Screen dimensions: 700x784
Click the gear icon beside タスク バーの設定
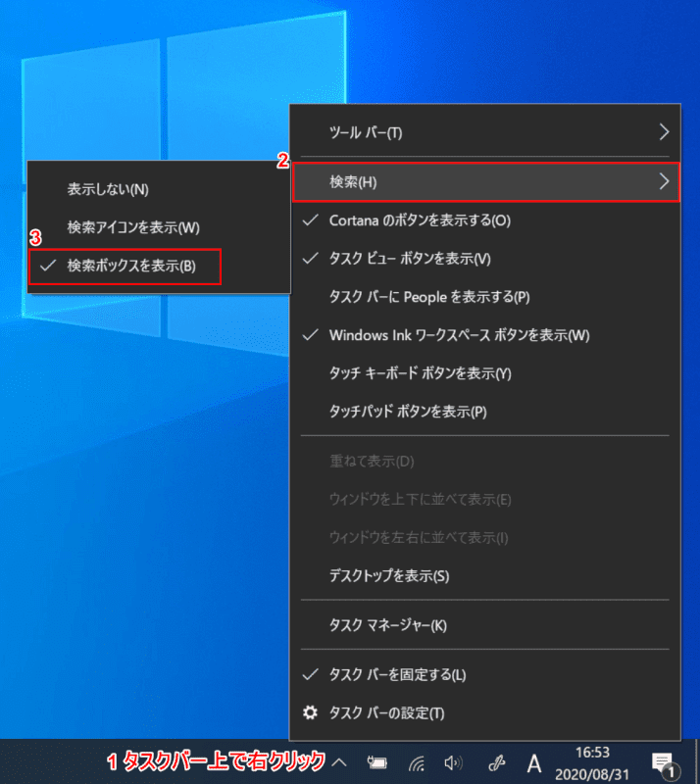(x=310, y=712)
